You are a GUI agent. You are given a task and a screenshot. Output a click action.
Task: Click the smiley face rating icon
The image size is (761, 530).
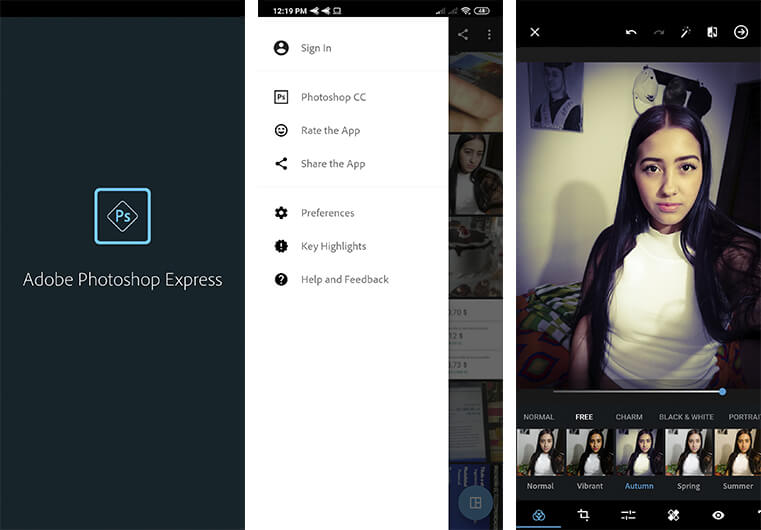[281, 131]
